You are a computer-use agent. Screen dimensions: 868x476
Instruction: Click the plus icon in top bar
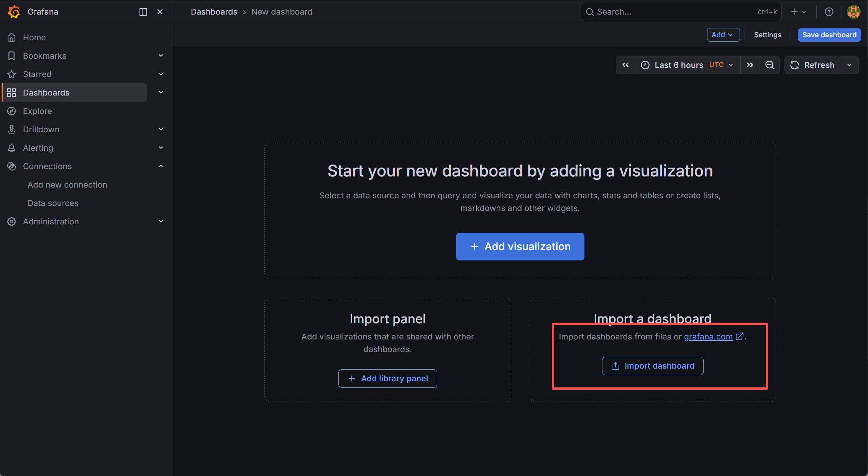pyautogui.click(x=794, y=12)
